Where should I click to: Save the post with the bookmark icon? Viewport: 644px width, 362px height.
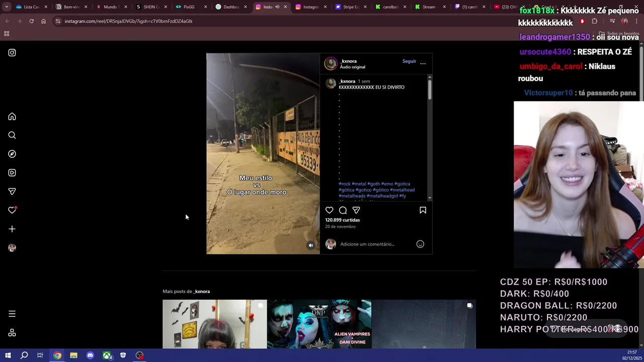click(423, 210)
